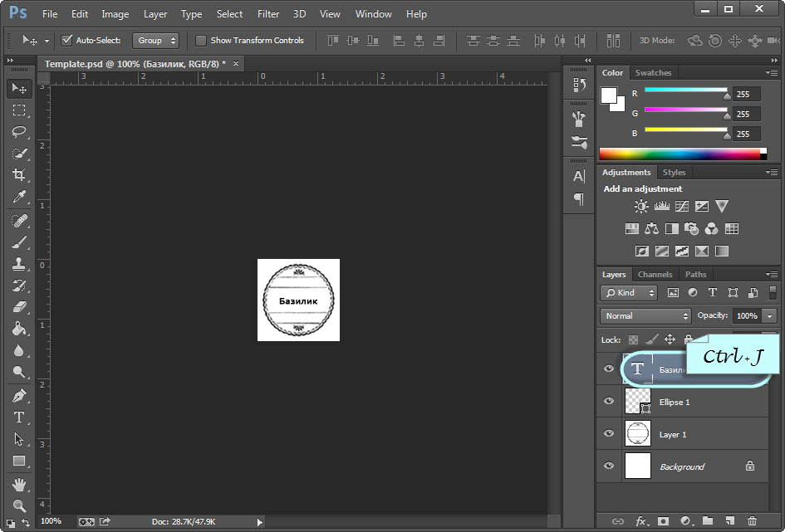Select the Zoom tool in toolbar
This screenshot has height=532, width=785.
(18, 505)
